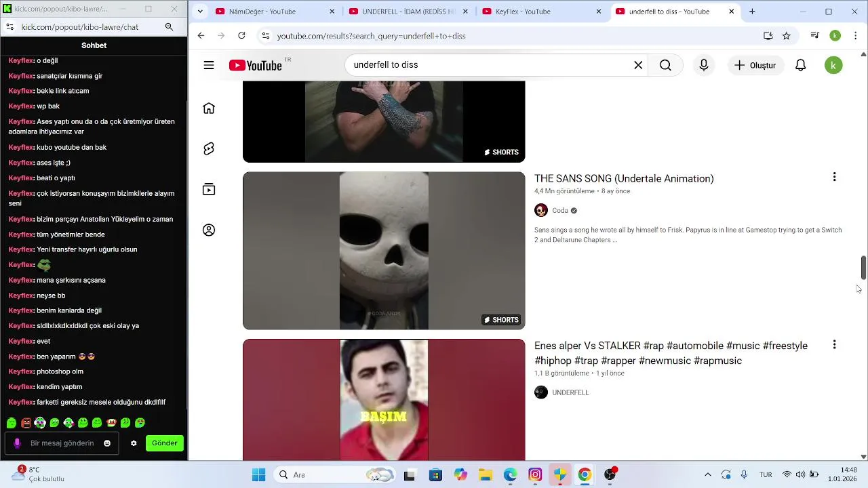Click the Windows taskbar Ara search box
Screen dimensions: 868x488
336,474
